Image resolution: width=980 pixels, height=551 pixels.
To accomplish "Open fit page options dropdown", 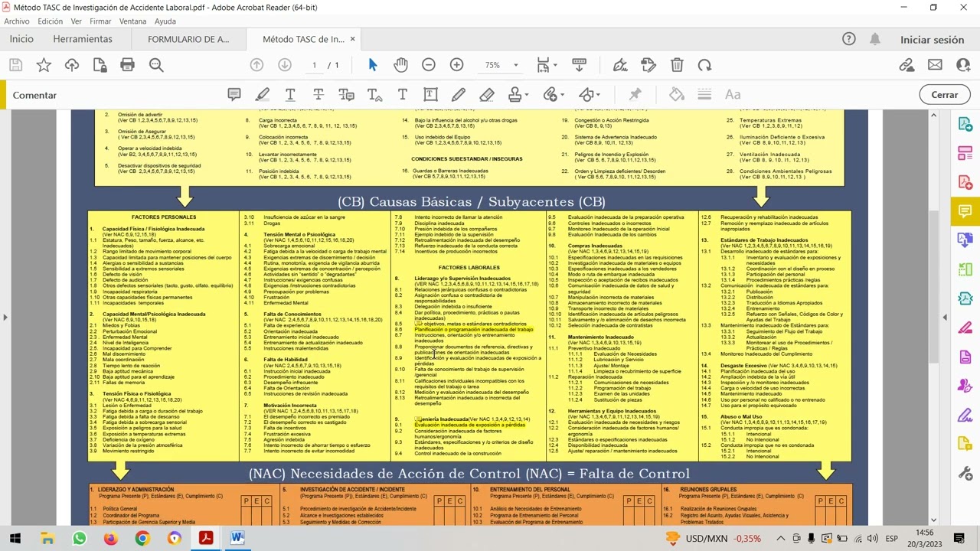I will 545,65.
